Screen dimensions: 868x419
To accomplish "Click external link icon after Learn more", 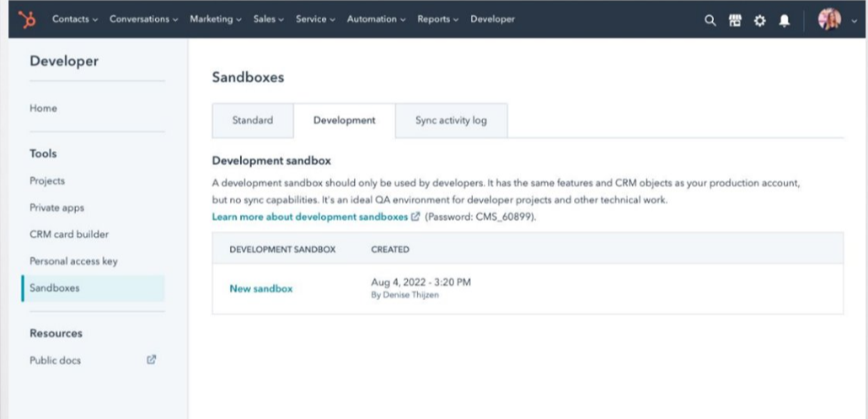I will coord(415,217).
